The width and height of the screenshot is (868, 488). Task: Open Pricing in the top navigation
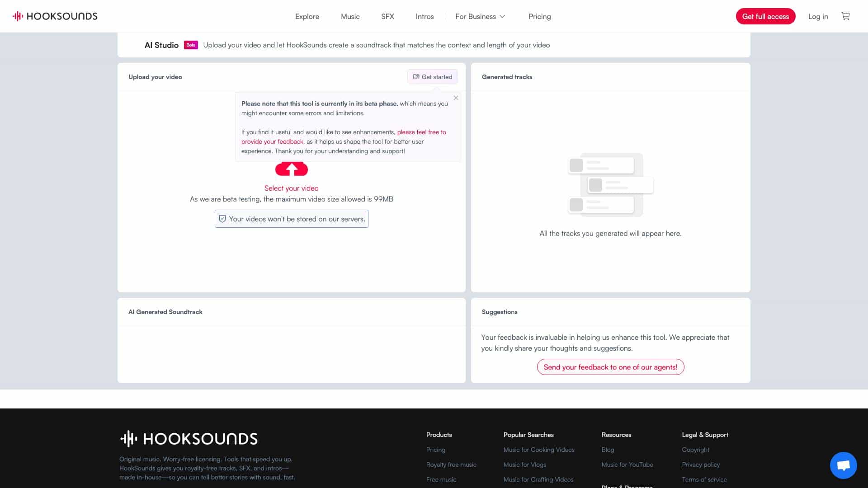pyautogui.click(x=539, y=16)
